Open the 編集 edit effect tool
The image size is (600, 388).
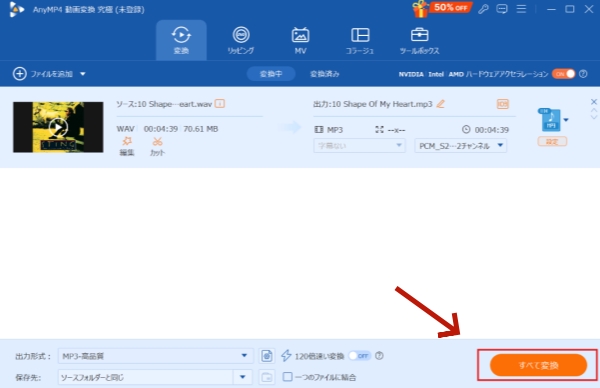[x=127, y=147]
